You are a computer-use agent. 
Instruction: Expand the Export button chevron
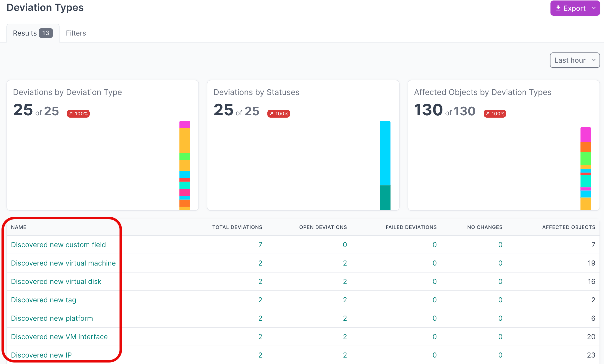594,8
